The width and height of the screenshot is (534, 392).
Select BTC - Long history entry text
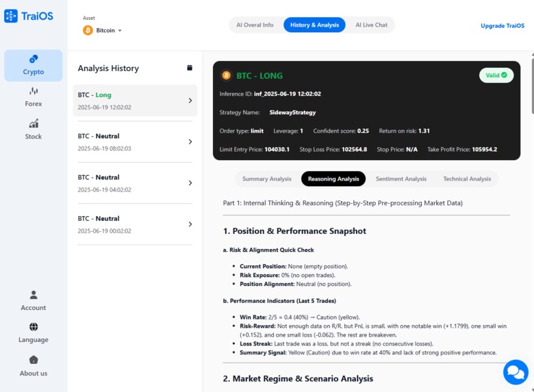[94, 95]
